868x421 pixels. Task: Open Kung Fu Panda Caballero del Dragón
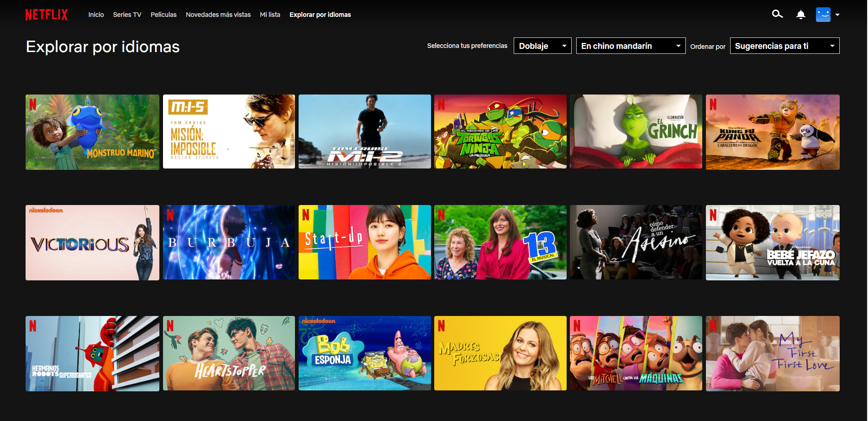pos(773,132)
